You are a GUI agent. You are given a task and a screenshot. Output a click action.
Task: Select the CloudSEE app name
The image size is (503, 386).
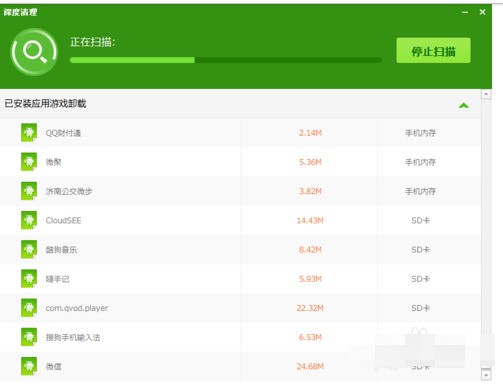pos(63,220)
